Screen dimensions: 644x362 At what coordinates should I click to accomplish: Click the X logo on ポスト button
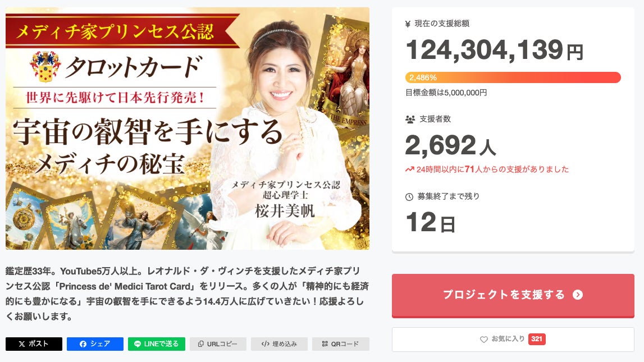(22, 344)
